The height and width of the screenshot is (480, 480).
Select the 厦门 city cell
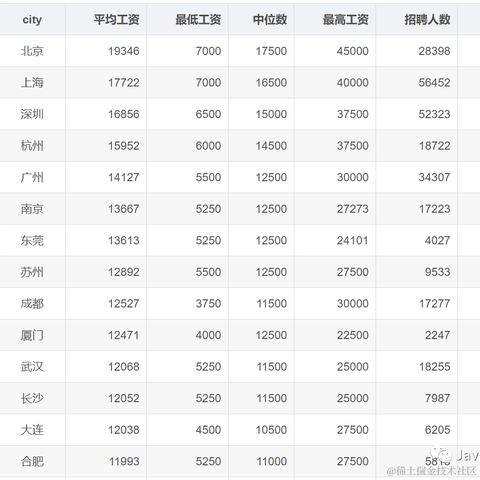pos(32,335)
